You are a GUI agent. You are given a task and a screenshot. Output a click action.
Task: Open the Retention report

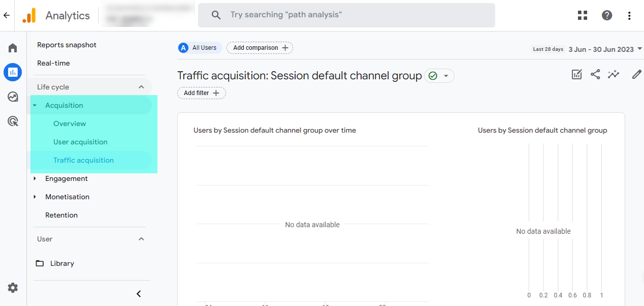(61, 215)
